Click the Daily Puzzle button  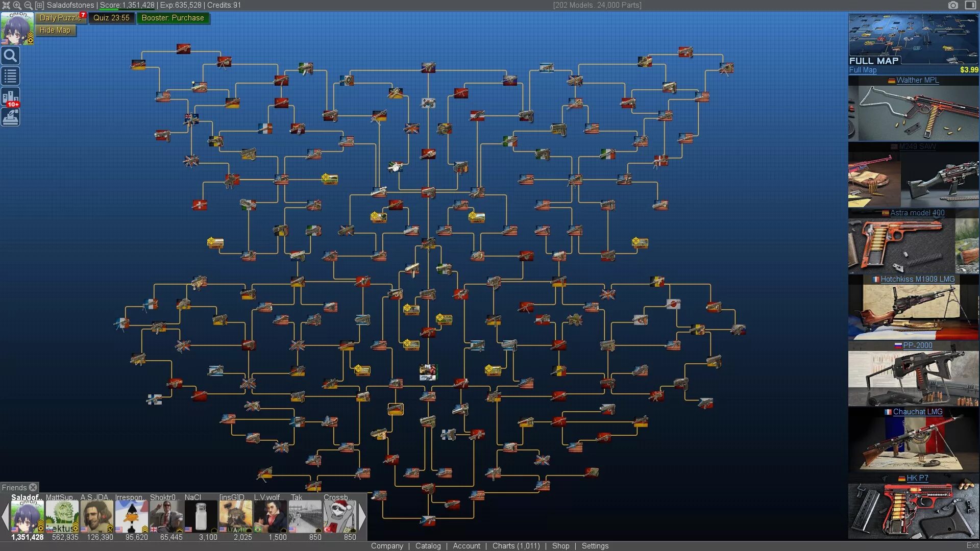(60, 18)
